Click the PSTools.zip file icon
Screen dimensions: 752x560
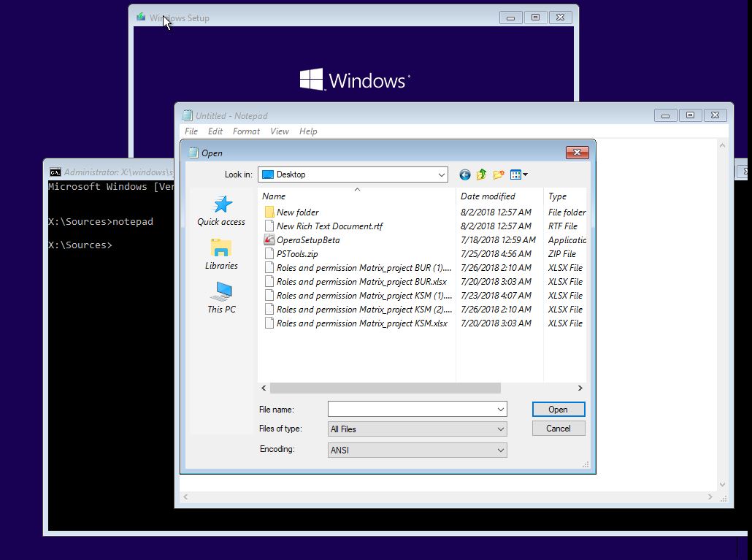click(x=269, y=253)
